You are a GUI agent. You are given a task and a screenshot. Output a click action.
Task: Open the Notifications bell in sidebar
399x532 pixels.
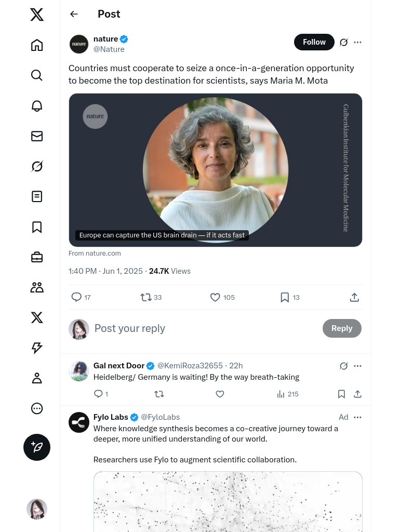[x=37, y=106]
